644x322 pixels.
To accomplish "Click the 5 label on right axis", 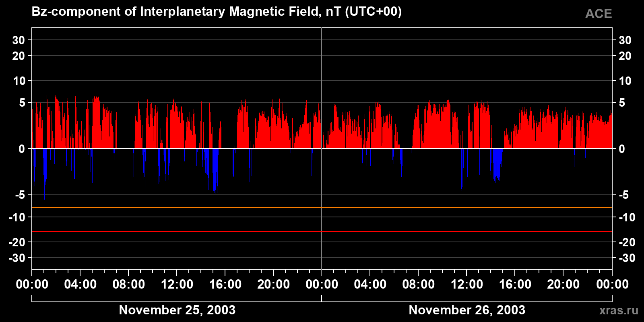I will 622,103.
